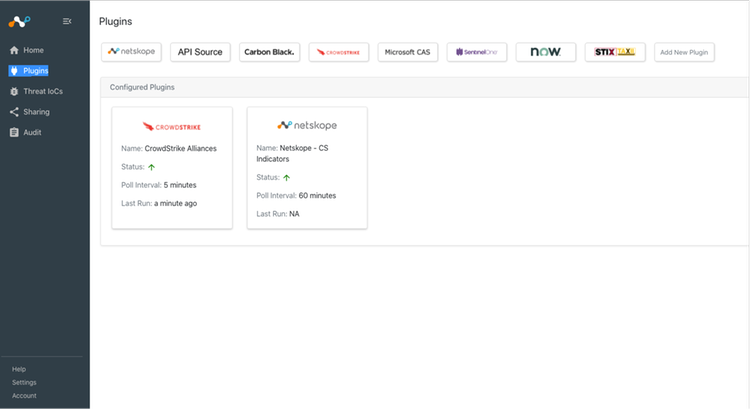Viewport: 750px width, 409px height.
Task: Click the Audit clipboard icon
Action: 14,133
